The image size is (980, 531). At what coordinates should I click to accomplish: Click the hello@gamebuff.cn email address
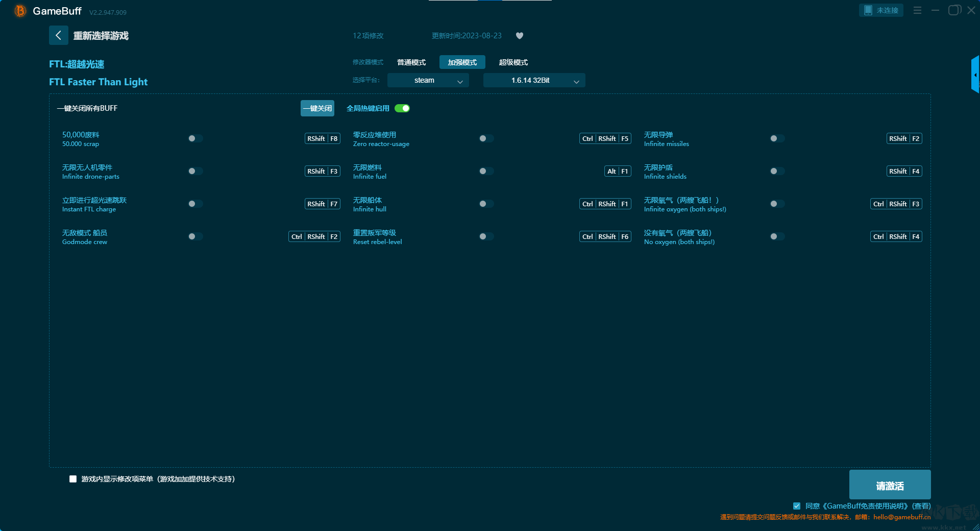902,517
